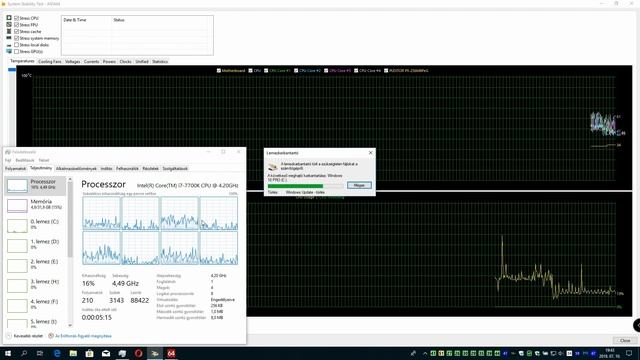Open the Windows Start menu
The image size is (640, 360).
(8, 353)
